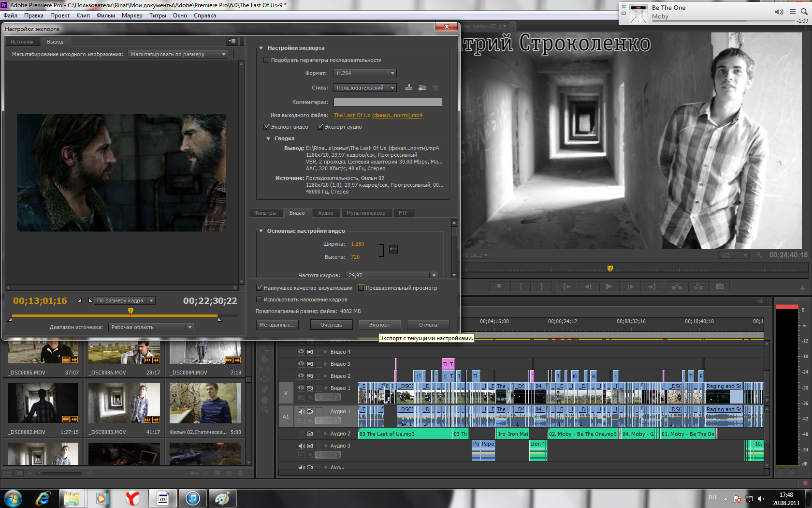Select the Hand tool in tools panel
The height and width of the screenshot is (508, 812).
click(264, 400)
